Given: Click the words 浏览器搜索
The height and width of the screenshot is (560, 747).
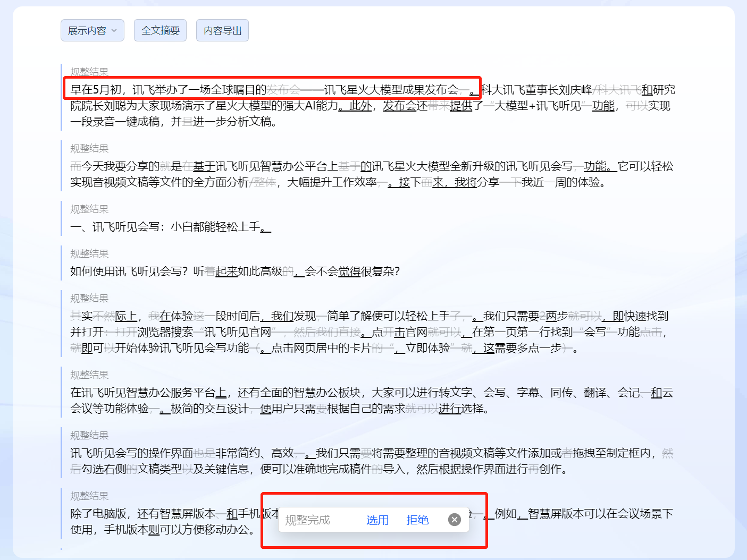Looking at the screenshot, I should 165,332.
